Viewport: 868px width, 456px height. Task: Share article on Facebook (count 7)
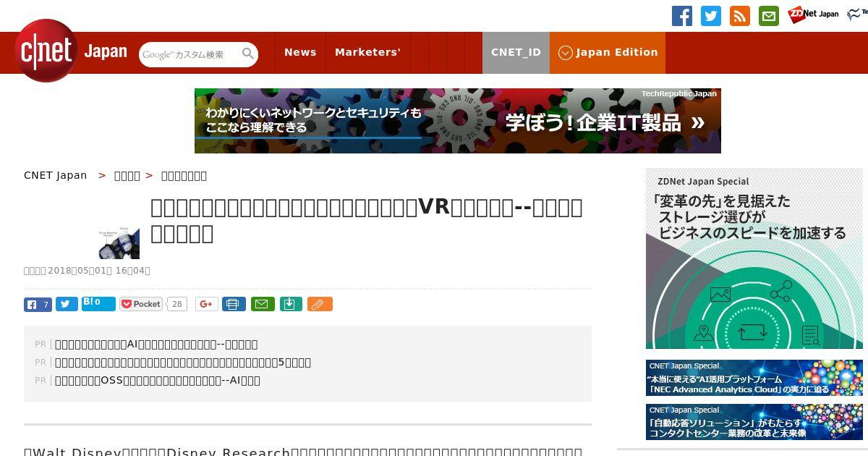point(38,304)
